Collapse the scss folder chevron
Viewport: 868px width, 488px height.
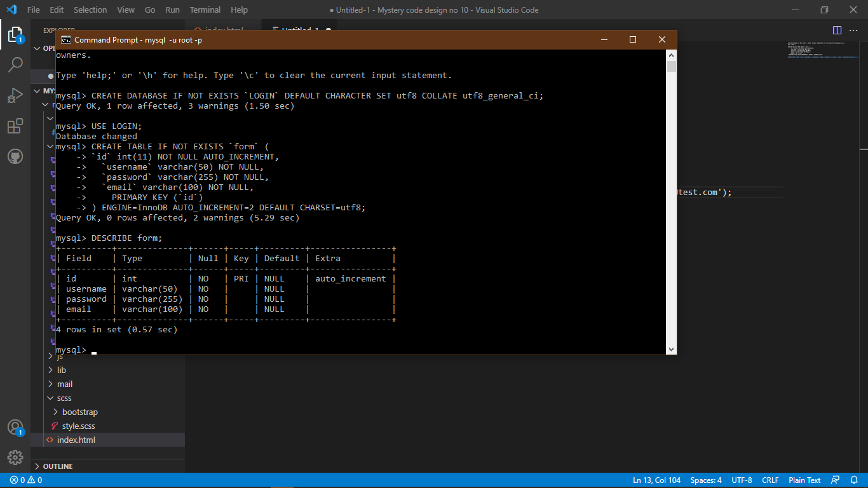(x=51, y=398)
